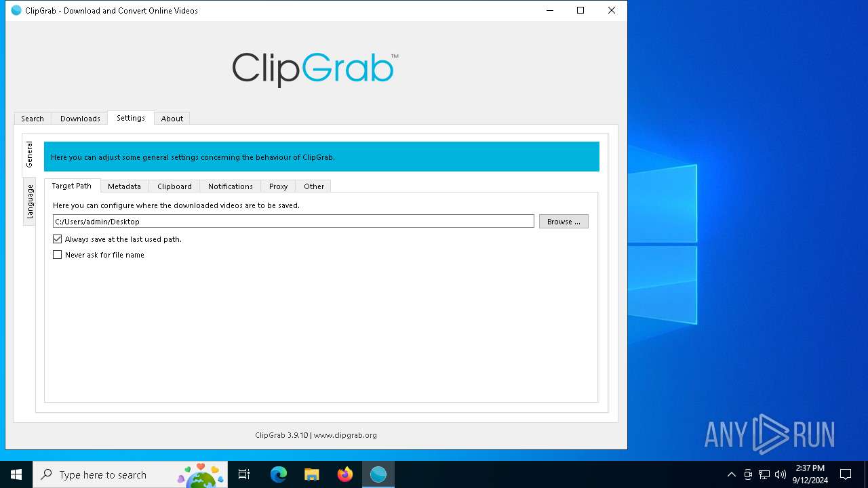Open the Windows Start menu

click(x=16, y=474)
